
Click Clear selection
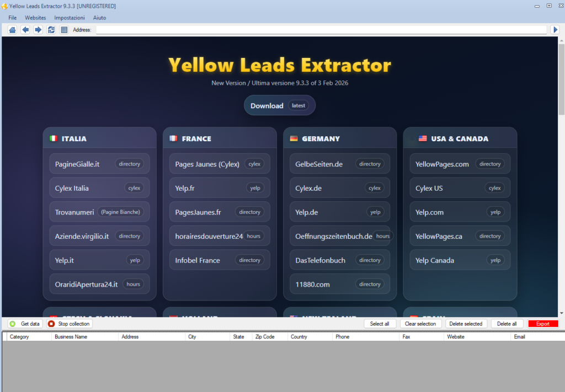[x=420, y=324]
